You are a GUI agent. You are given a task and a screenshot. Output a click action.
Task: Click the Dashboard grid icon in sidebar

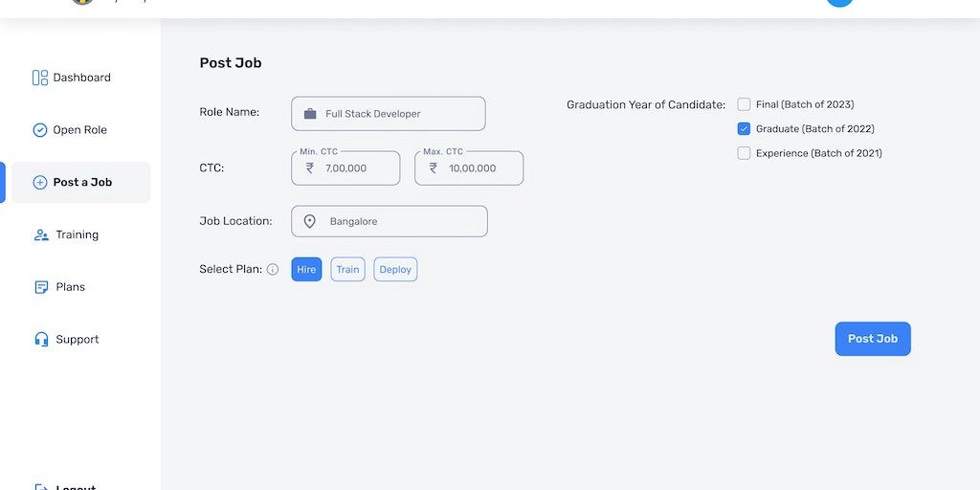pos(40,78)
